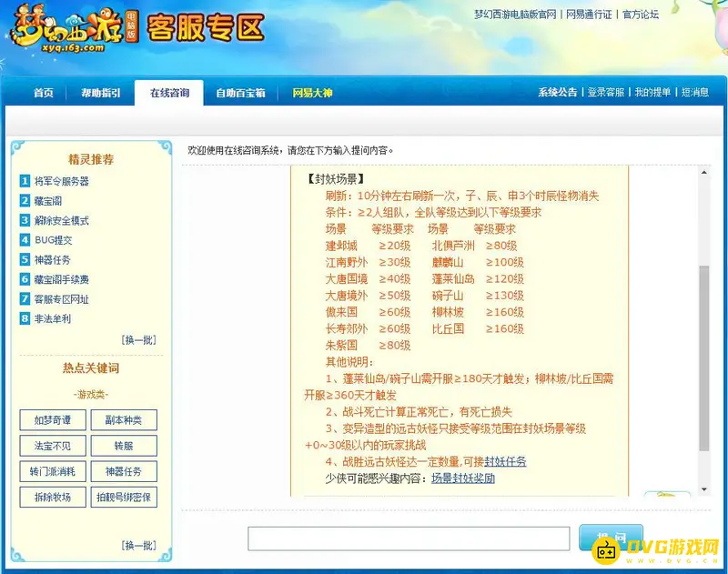Open the 场景封妖奖励 hyperlink
728x574 pixels.
463,478
